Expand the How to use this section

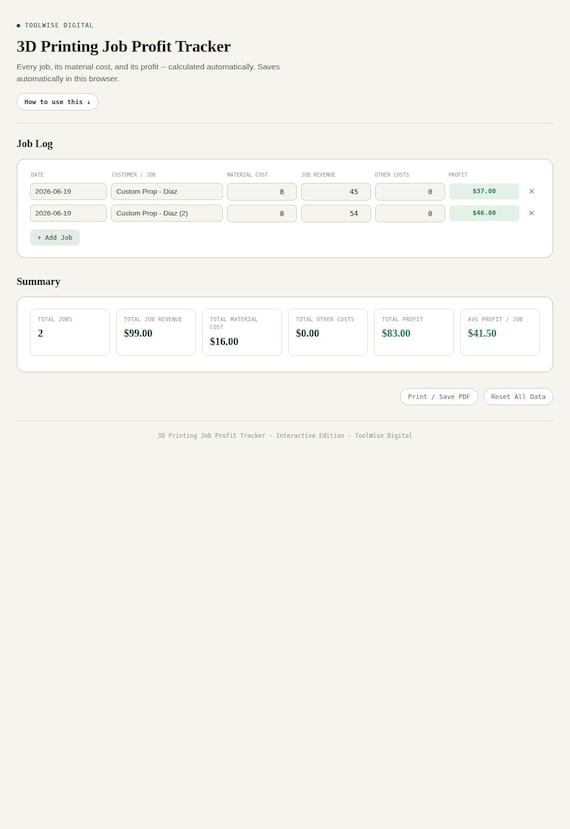point(57,102)
